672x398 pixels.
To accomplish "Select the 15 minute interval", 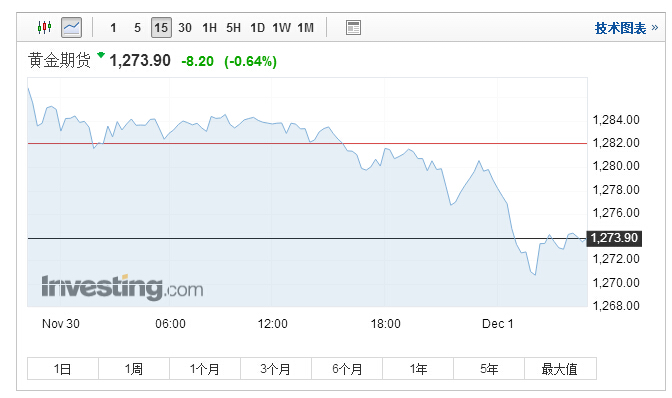I will [161, 28].
